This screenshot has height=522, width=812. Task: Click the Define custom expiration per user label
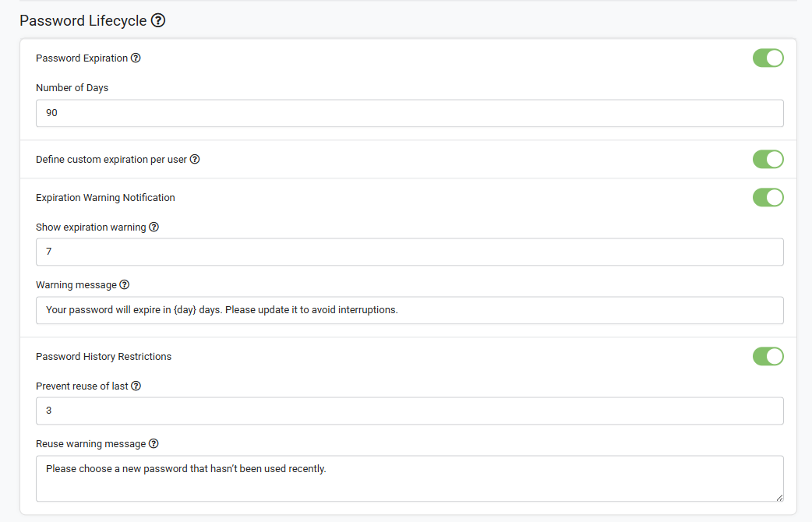111,160
